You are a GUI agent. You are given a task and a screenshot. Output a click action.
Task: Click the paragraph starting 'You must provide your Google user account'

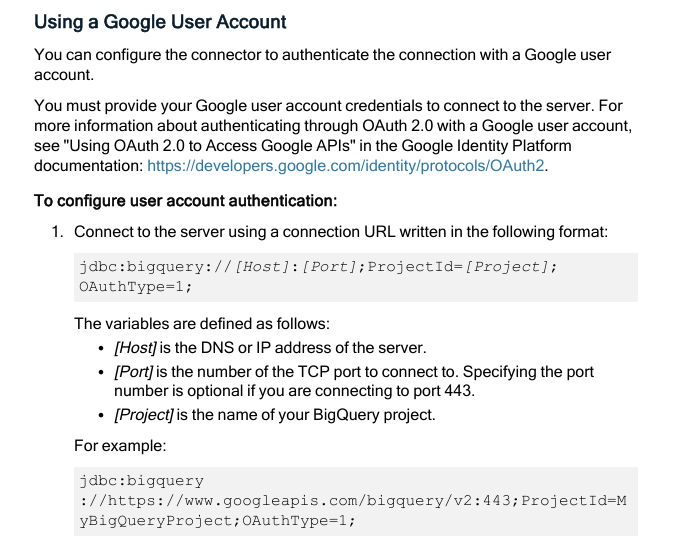(x=333, y=136)
